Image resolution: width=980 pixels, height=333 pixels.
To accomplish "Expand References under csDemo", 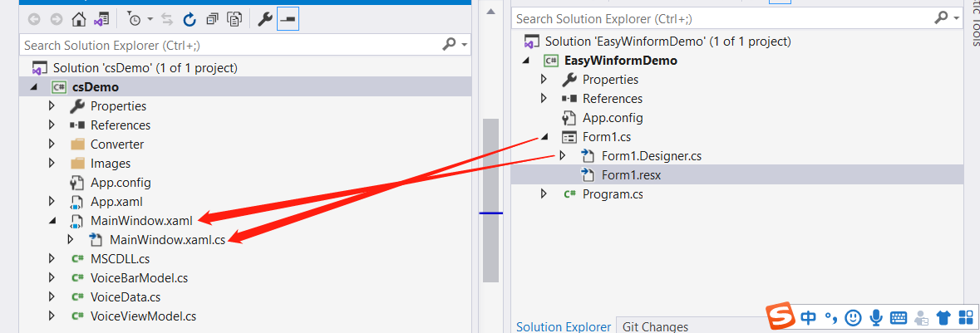I will [x=52, y=125].
